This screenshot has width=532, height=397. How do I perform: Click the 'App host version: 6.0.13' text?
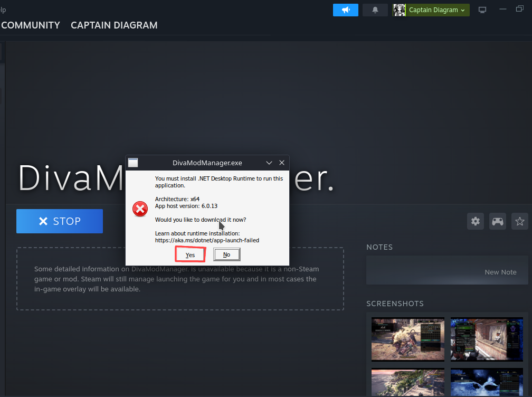pos(186,206)
